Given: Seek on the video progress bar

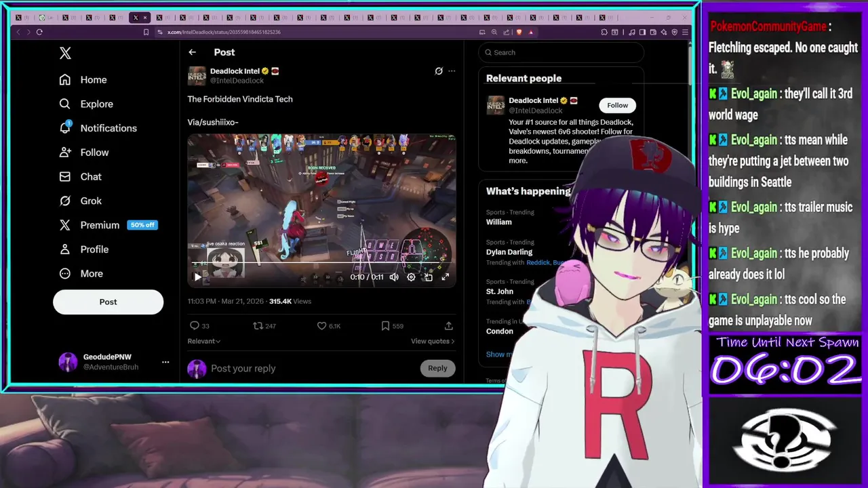Looking at the screenshot, I should (321, 263).
